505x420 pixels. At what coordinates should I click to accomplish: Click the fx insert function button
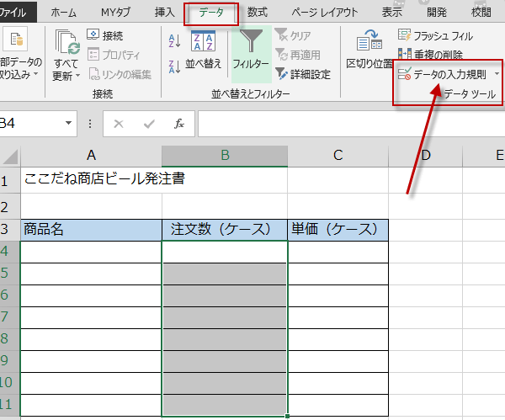coord(179,124)
